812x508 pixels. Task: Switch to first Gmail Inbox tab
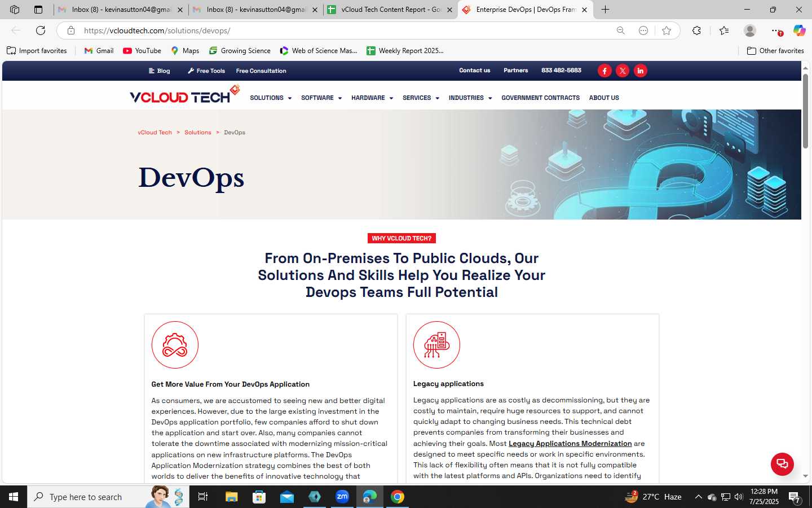pyautogui.click(x=121, y=10)
